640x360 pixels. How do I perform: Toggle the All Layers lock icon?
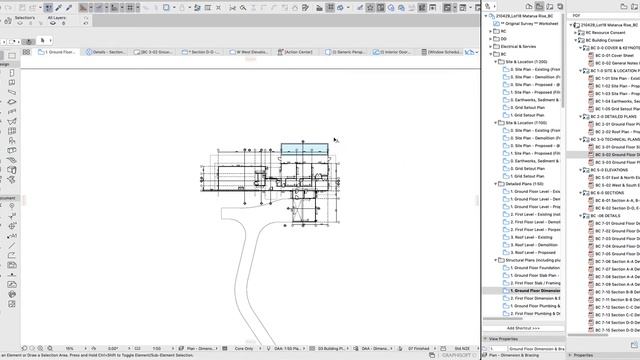(x=64, y=23)
